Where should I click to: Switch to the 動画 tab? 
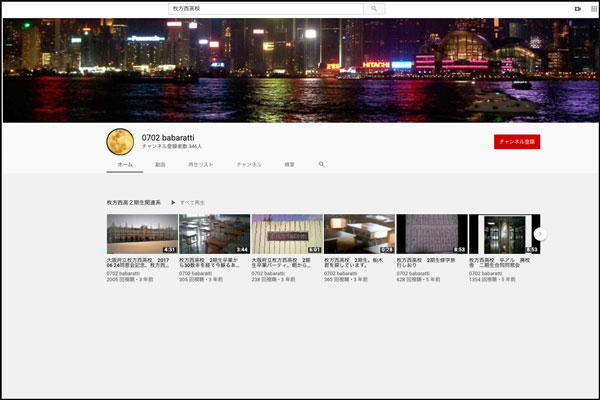(160, 164)
